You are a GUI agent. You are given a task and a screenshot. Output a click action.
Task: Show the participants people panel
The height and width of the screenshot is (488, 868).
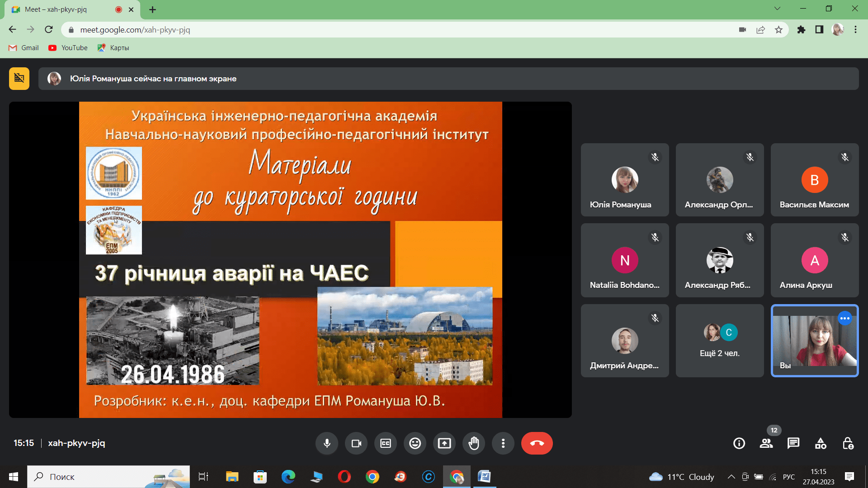click(x=766, y=443)
